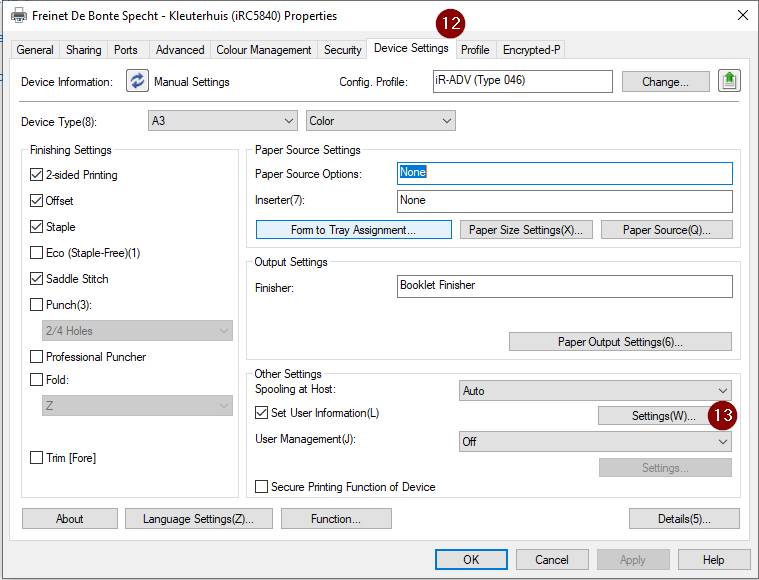The image size is (759, 580).
Task: Click the Inserter field showing None
Action: pos(564,201)
